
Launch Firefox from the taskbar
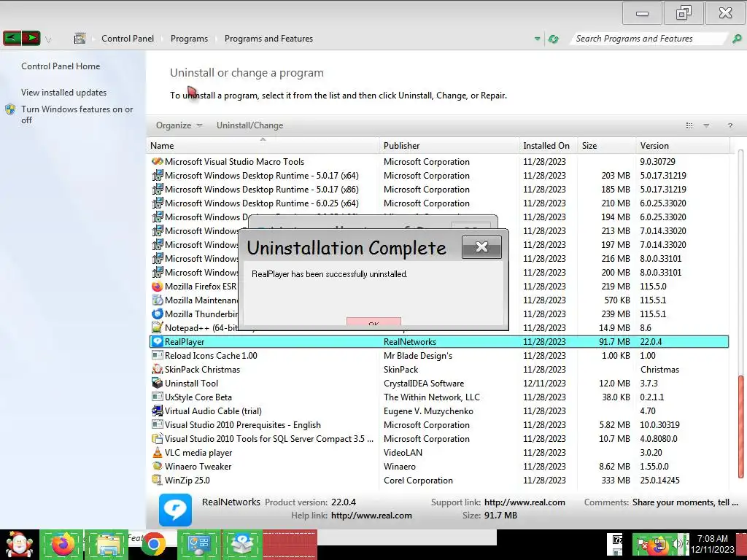(63, 544)
